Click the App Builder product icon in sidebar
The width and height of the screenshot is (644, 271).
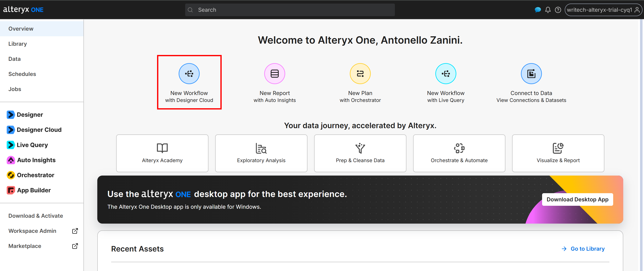tap(11, 190)
